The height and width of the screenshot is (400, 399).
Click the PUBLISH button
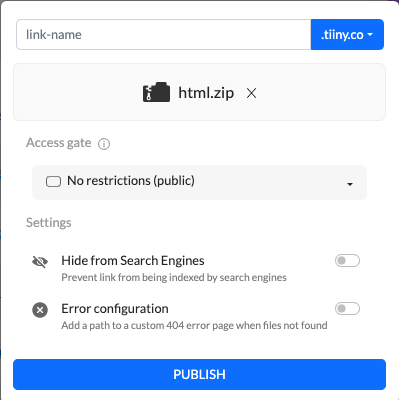[199, 374]
